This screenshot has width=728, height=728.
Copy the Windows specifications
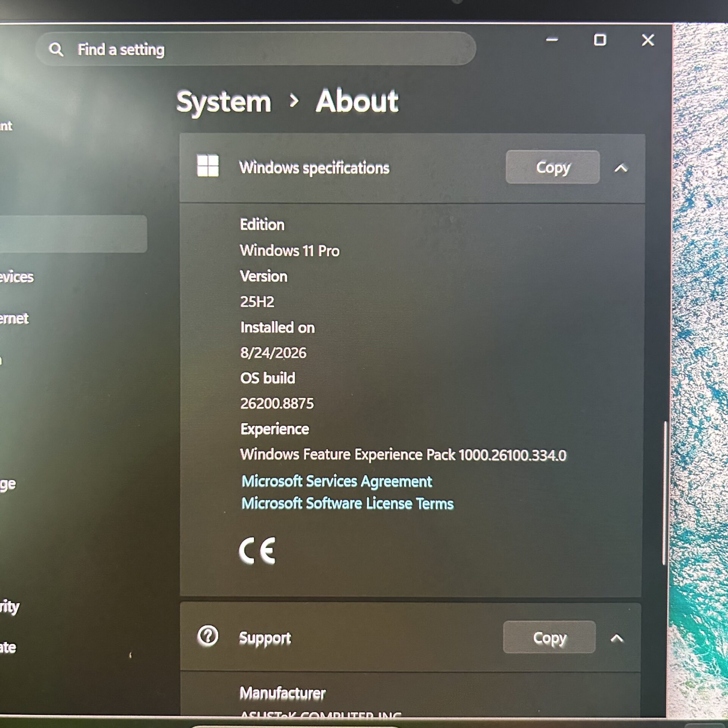coord(552,167)
